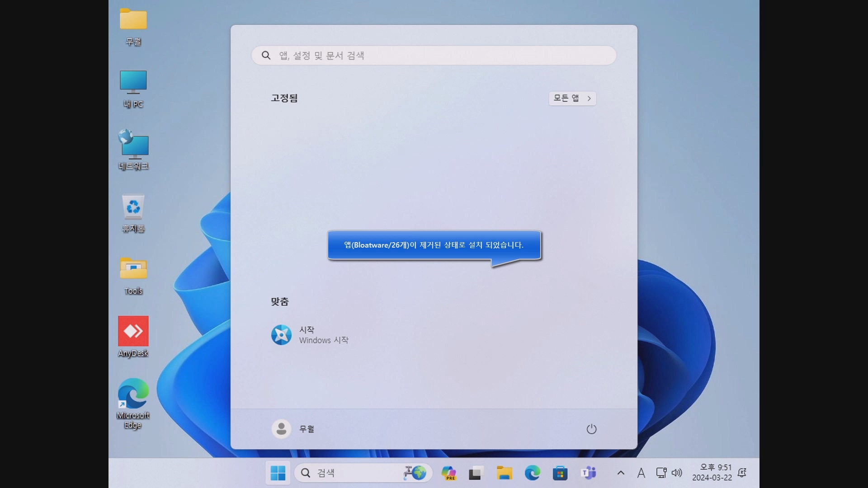Open the notification bell in tray

(x=742, y=473)
